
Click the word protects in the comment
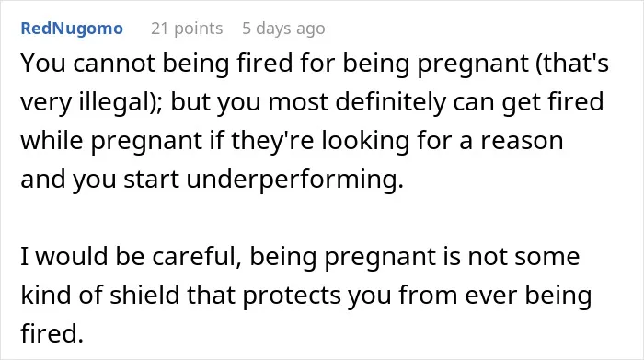point(292,296)
